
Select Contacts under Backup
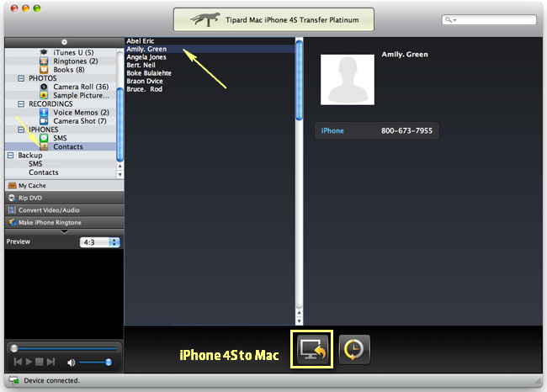coord(43,172)
